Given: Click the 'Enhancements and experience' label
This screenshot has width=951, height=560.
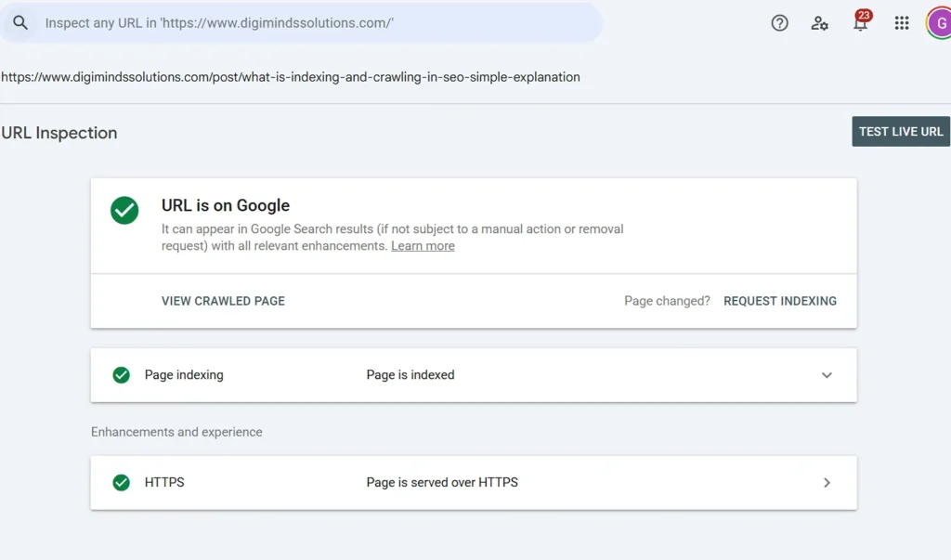Looking at the screenshot, I should (176, 432).
